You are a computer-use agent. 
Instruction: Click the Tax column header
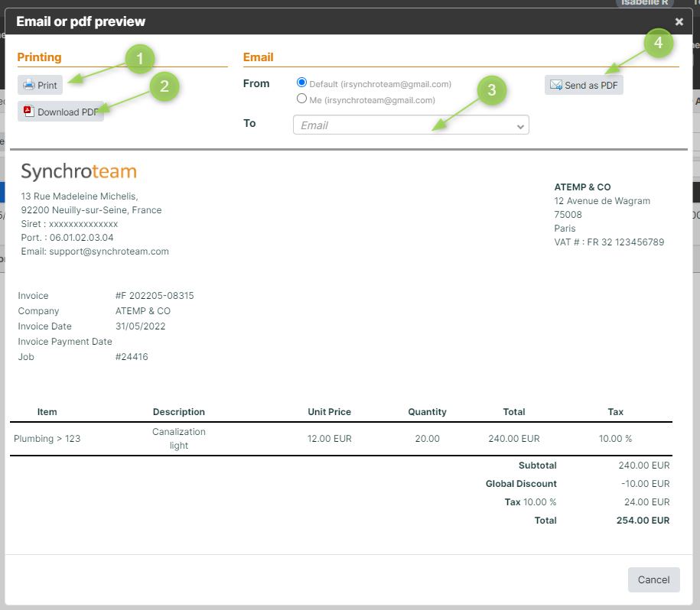[615, 412]
